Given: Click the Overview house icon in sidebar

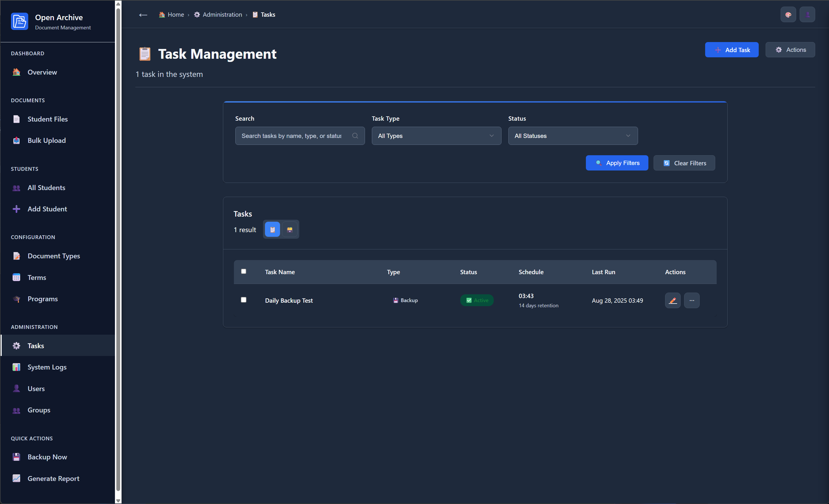Looking at the screenshot, I should point(16,72).
